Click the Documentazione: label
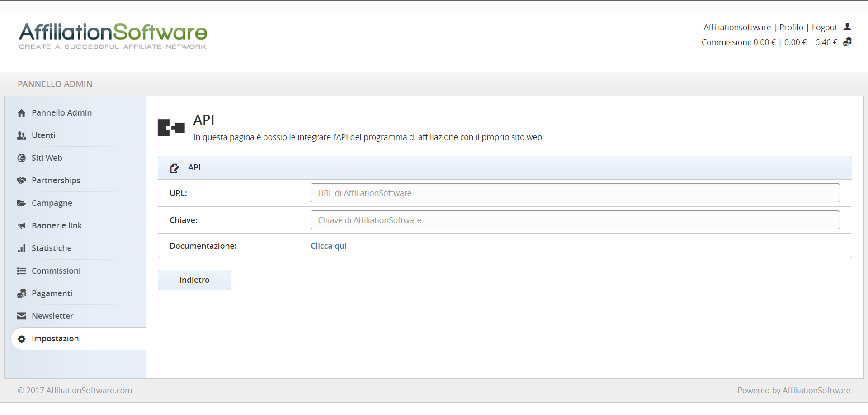 coord(203,246)
